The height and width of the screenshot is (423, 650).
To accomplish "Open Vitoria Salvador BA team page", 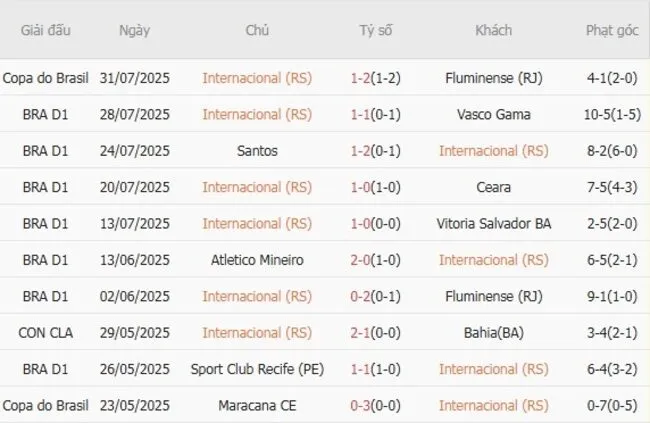I will [493, 223].
